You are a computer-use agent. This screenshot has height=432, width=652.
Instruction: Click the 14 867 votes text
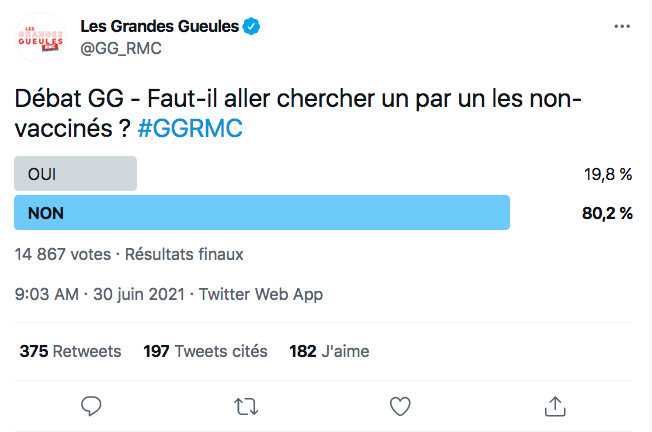click(x=63, y=254)
